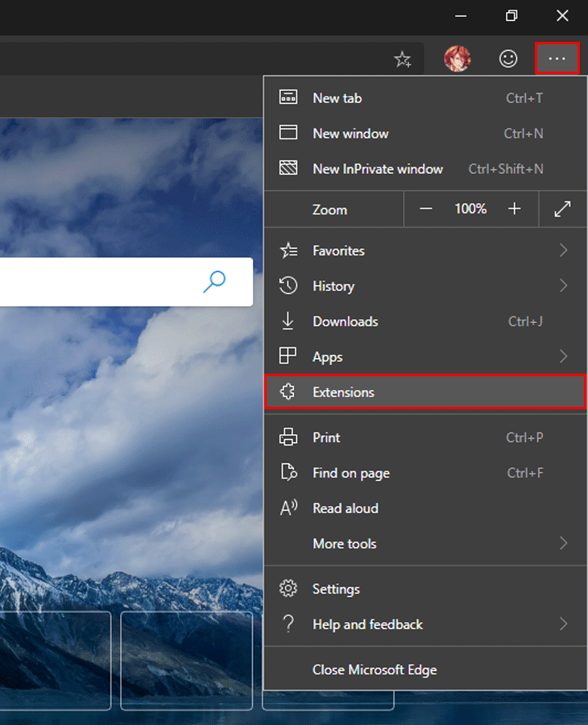Click the search magnifier icon
Viewport: 588px width, 725px height.
pyautogui.click(x=214, y=282)
